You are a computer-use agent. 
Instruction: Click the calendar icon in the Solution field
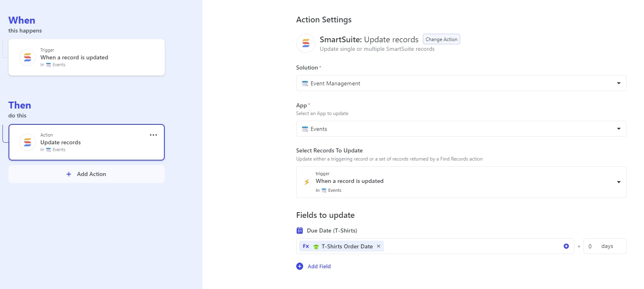(x=305, y=83)
